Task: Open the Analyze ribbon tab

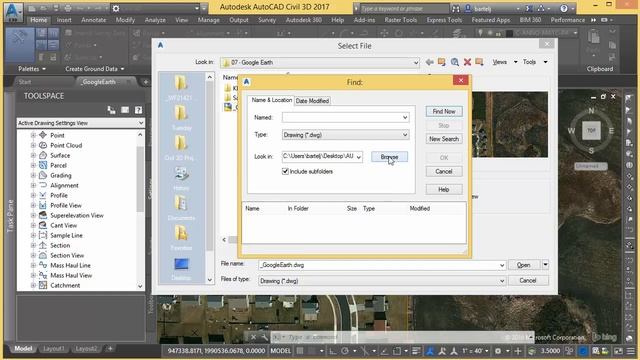Action: 155,20
